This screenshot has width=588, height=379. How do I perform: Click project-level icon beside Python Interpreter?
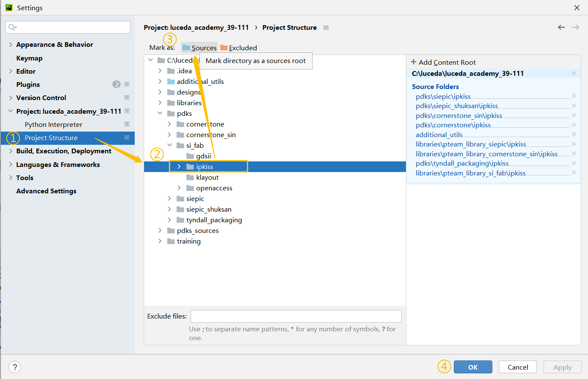(x=127, y=124)
